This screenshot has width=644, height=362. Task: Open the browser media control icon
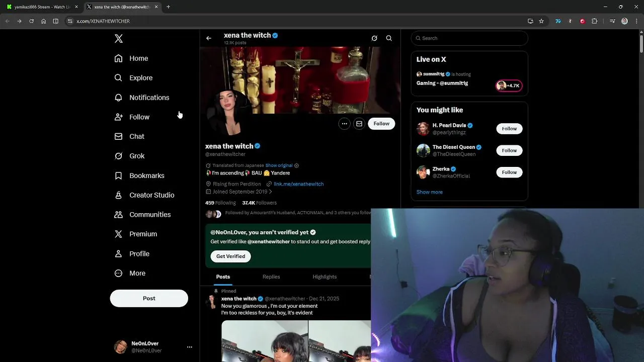coord(612,21)
